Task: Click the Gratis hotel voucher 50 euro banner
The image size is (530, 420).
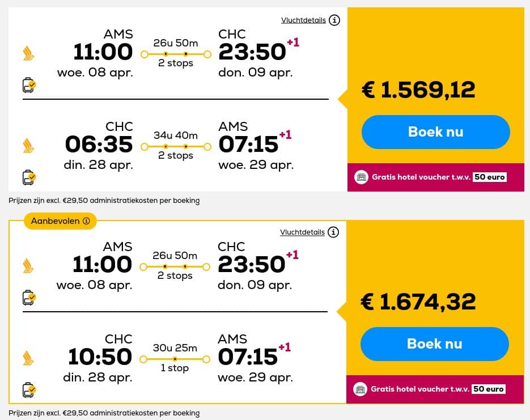Action: [x=435, y=177]
